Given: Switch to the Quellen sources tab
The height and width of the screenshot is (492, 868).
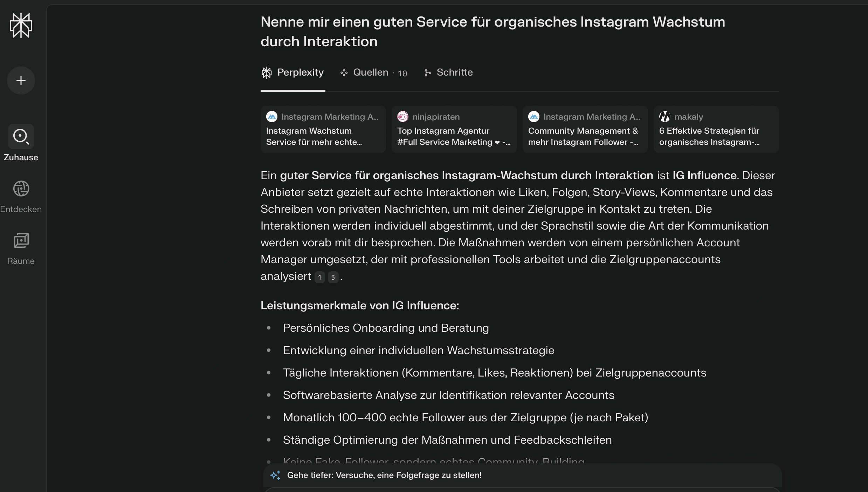Looking at the screenshot, I should tap(373, 72).
